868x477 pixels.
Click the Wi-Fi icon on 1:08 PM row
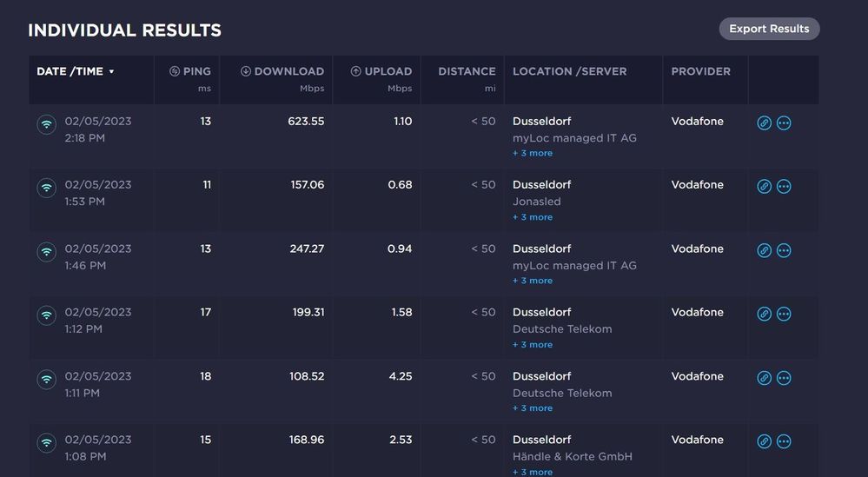tap(47, 443)
